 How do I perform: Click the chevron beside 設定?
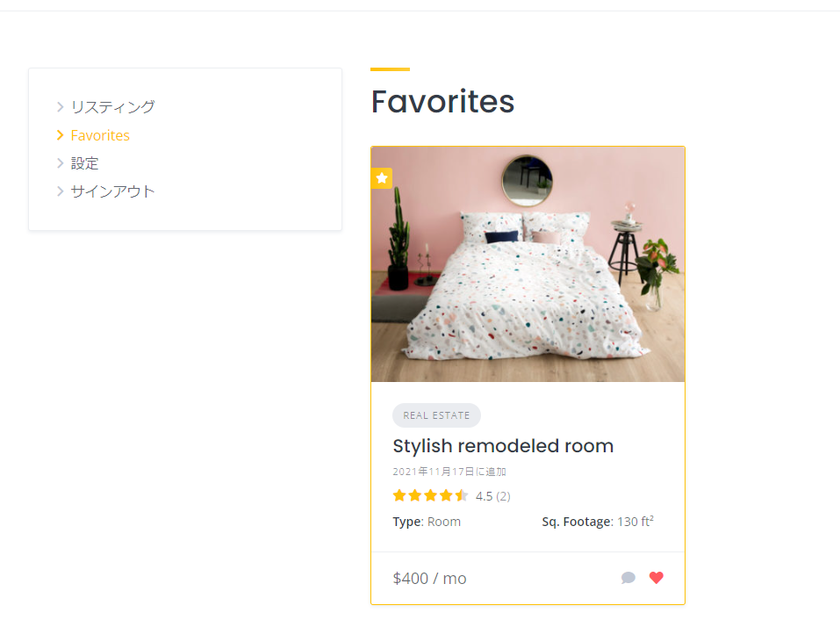pyautogui.click(x=60, y=163)
